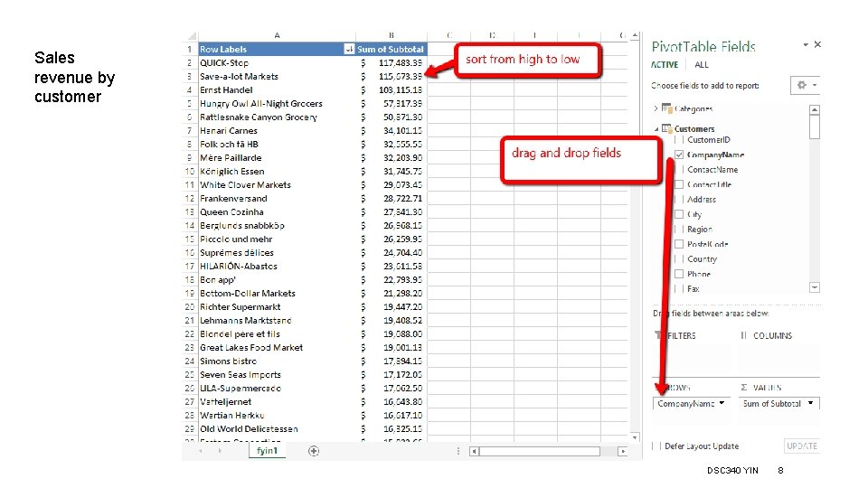Select the Great Lakes Food Market cell

coord(277,347)
